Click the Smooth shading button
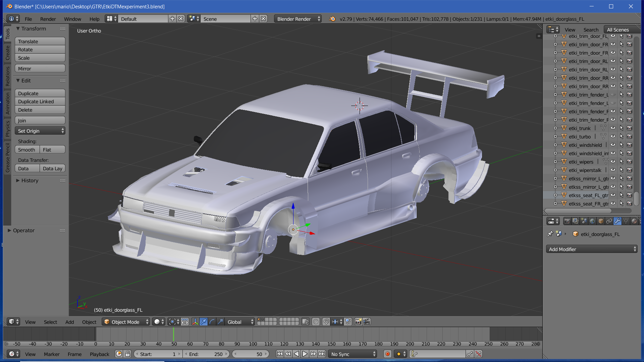 coord(27,150)
